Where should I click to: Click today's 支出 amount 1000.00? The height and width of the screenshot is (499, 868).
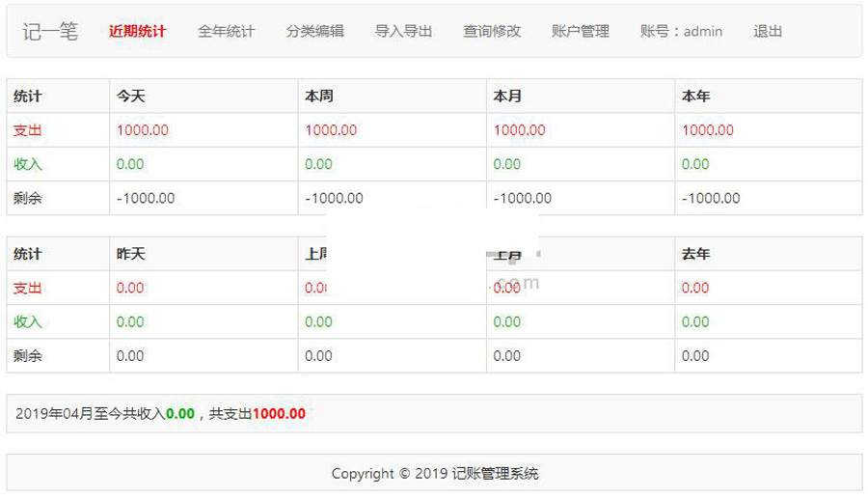click(143, 130)
